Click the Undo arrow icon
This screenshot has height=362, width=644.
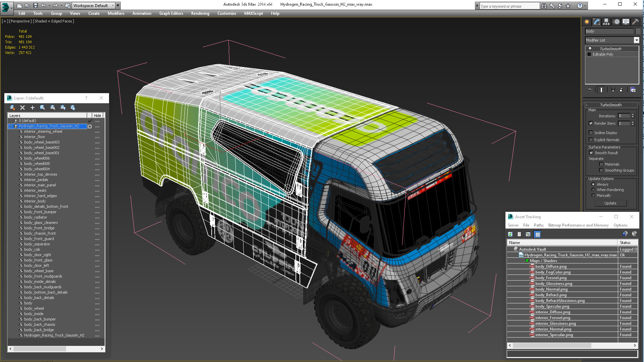coord(43,5)
